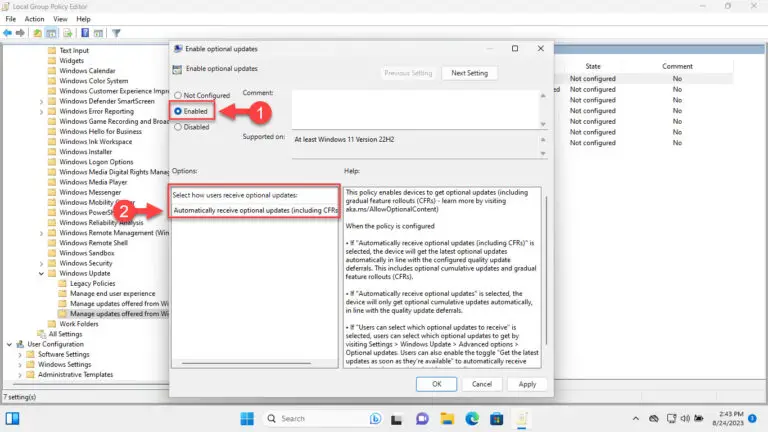Select the Enabled radio button

click(x=178, y=111)
